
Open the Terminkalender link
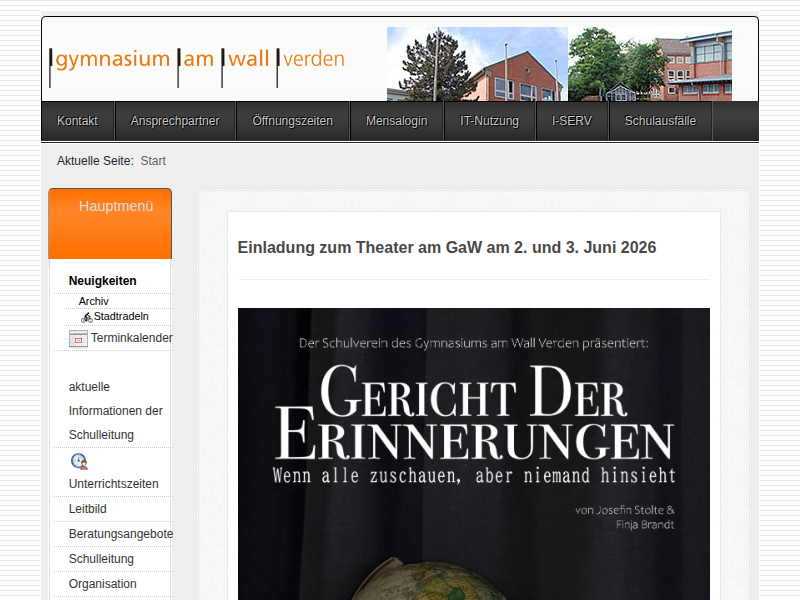132,338
